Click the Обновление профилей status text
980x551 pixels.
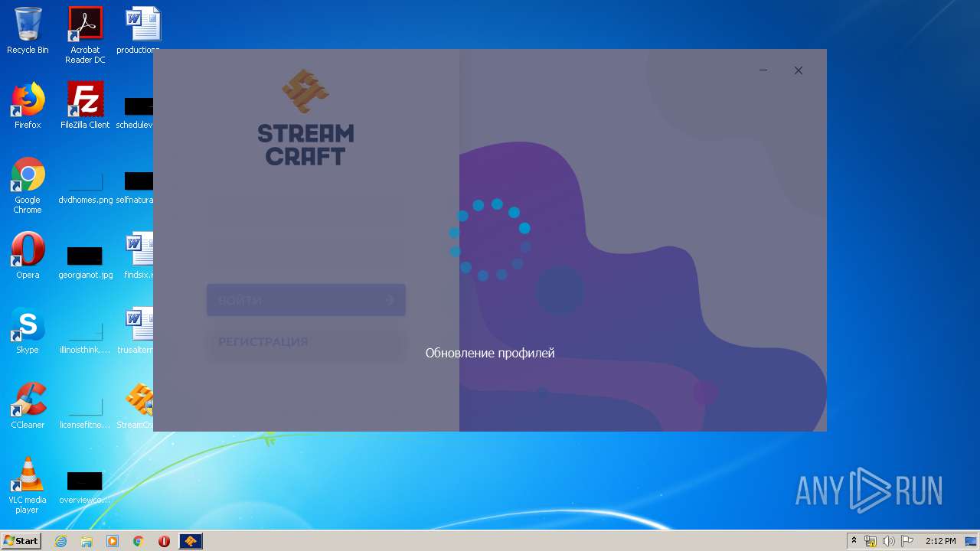pos(490,353)
